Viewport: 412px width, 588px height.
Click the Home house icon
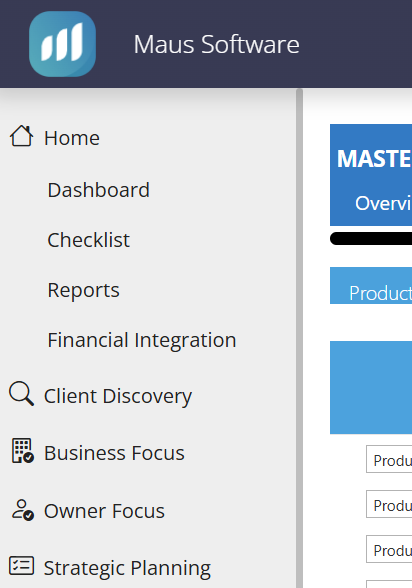(21, 136)
